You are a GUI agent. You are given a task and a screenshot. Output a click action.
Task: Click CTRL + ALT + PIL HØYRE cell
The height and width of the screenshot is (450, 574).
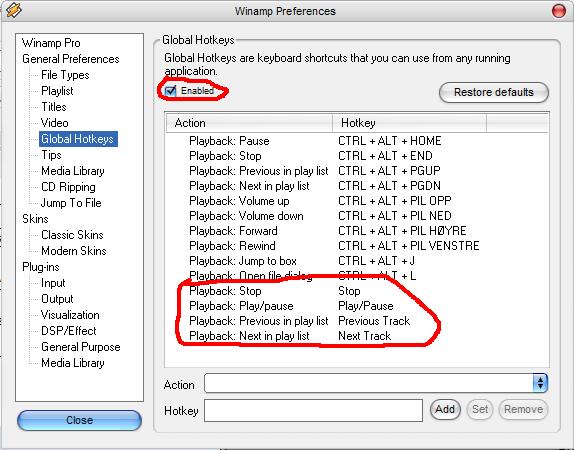(402, 231)
